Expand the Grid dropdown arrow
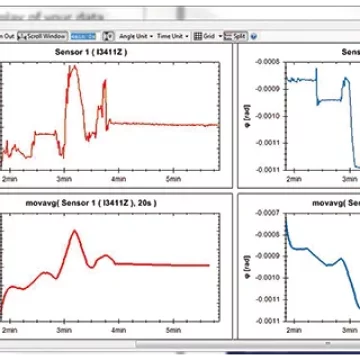 pyautogui.click(x=220, y=36)
